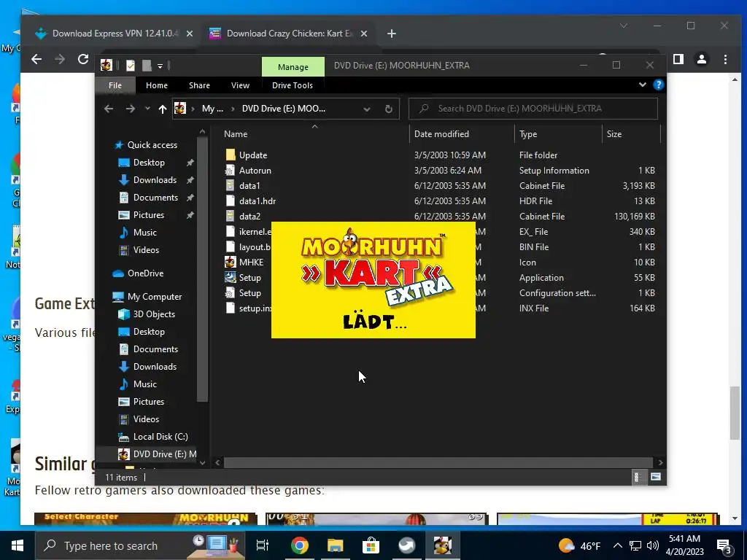This screenshot has width=747, height=560.
Task: Toggle Chrome side panel icon
Action: (678, 59)
